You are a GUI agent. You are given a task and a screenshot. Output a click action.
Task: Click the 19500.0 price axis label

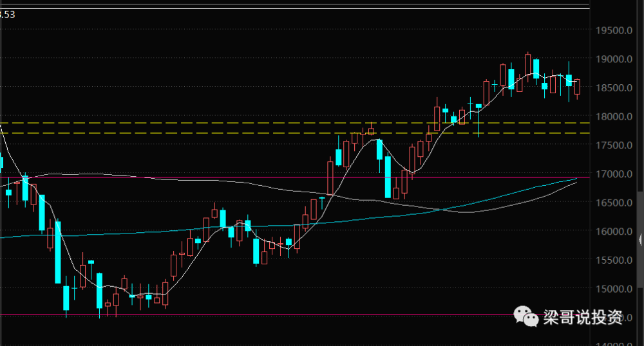point(614,30)
